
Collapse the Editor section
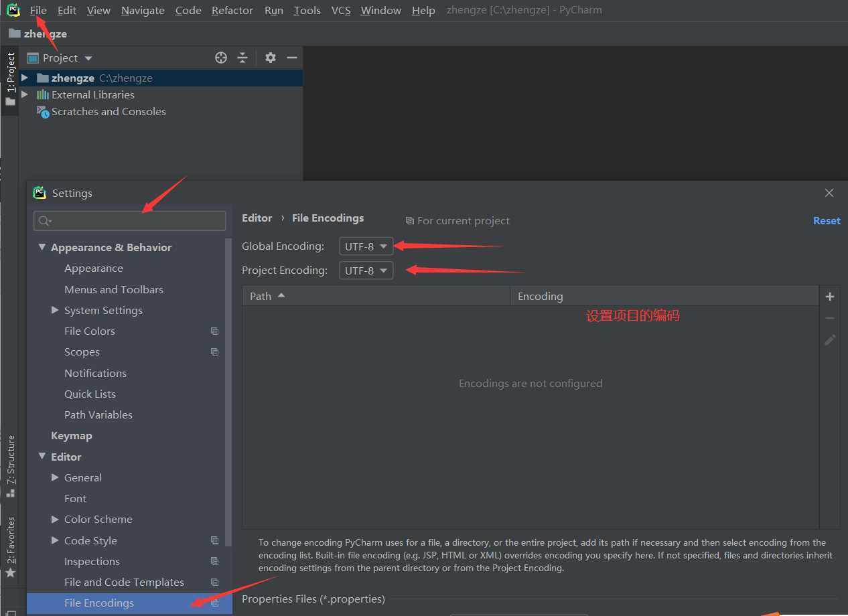point(43,457)
